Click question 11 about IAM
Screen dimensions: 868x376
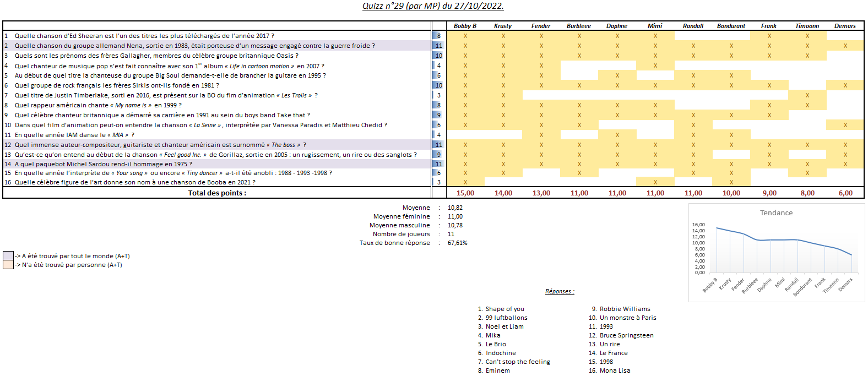pyautogui.click(x=74, y=135)
